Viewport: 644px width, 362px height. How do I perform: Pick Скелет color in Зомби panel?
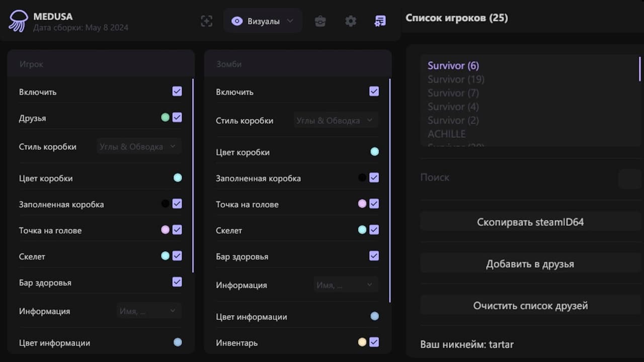[x=362, y=230]
